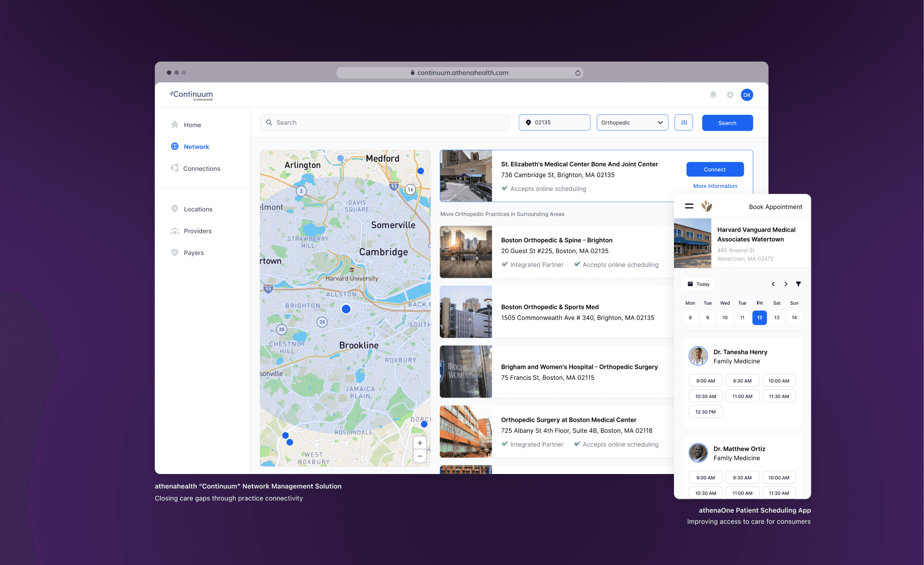The image size is (924, 565).
Task: Select Sunday 14 in the calendar
Action: click(794, 317)
